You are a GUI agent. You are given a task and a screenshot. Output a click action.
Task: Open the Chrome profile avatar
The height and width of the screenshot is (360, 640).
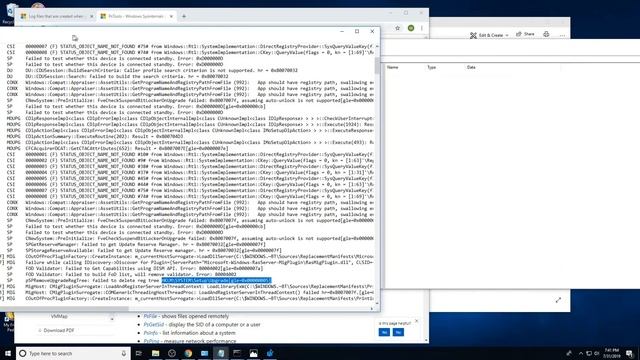(x=411, y=28)
